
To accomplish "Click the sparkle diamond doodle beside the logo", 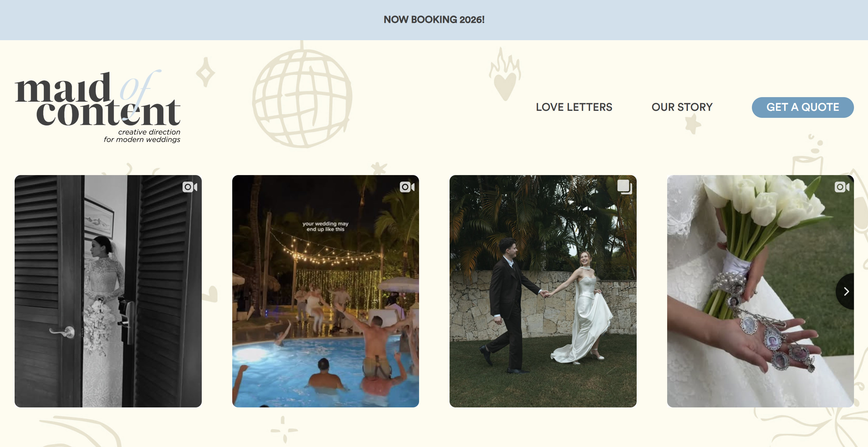I will (x=205, y=72).
